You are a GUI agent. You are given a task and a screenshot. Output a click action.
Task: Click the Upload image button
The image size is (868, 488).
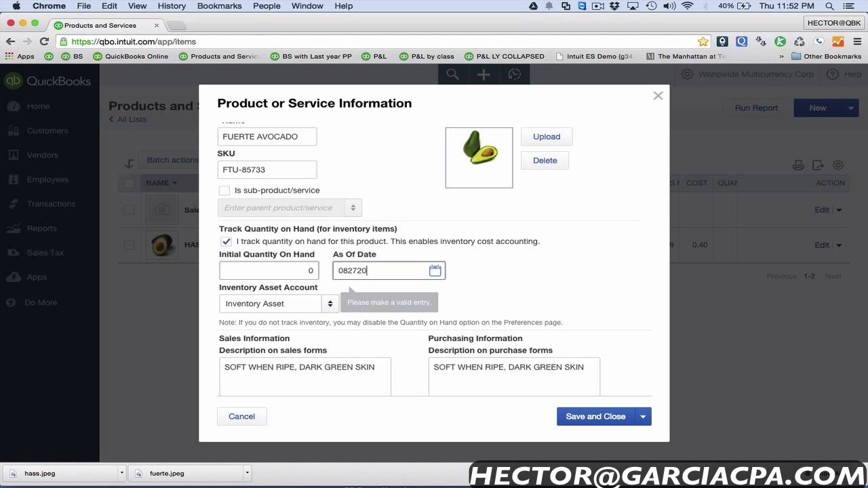547,136
